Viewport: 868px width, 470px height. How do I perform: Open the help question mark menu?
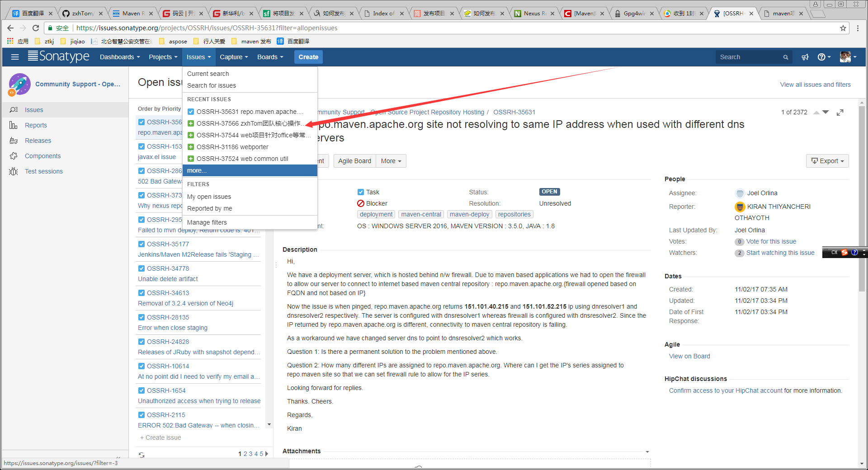click(824, 57)
